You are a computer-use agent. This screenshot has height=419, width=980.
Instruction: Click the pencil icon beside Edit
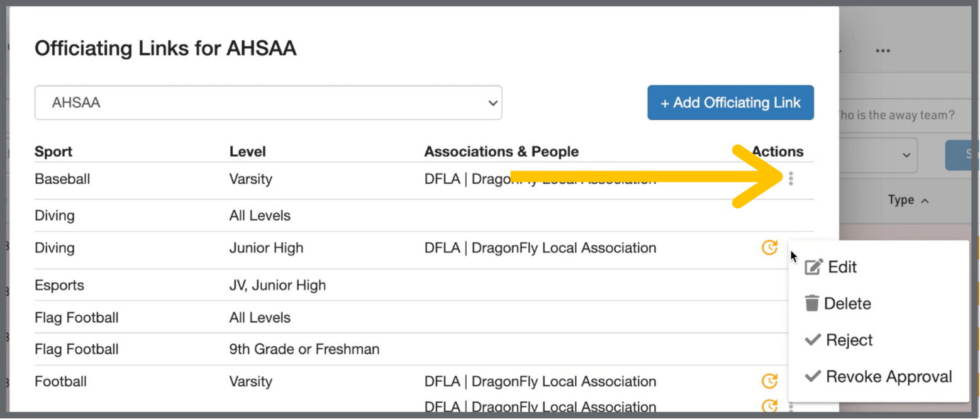[813, 267]
